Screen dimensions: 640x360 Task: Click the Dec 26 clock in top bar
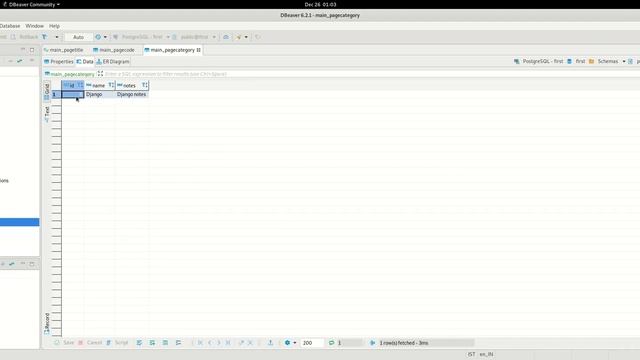click(320, 4)
